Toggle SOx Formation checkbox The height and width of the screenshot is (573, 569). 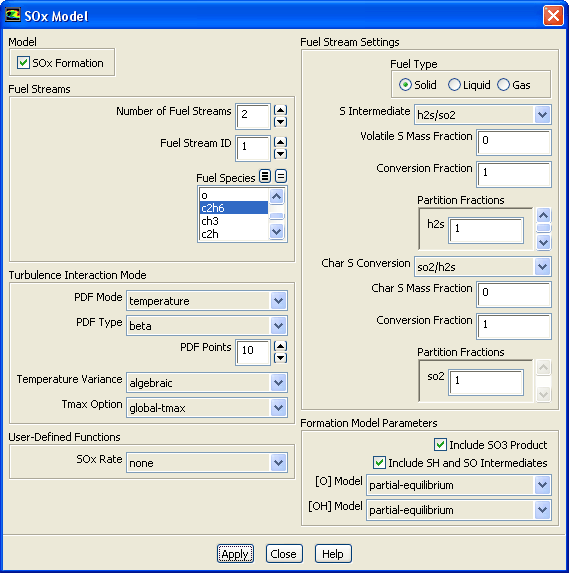[x=23, y=62]
